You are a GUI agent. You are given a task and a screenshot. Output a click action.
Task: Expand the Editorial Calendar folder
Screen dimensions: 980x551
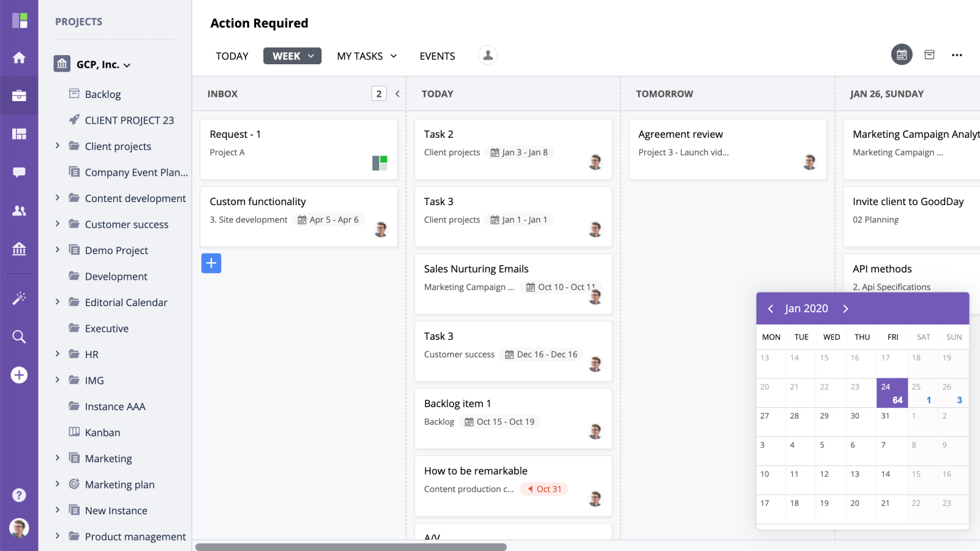click(x=58, y=302)
